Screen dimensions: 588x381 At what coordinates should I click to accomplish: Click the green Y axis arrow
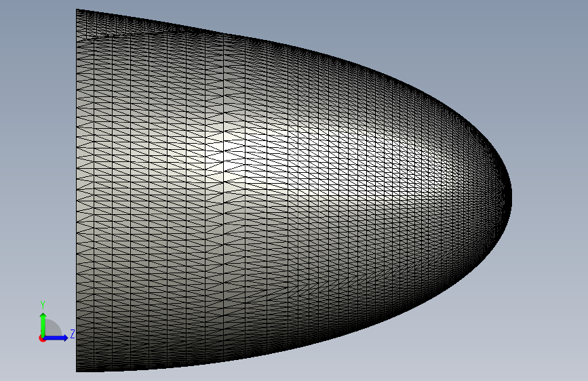[x=43, y=325]
